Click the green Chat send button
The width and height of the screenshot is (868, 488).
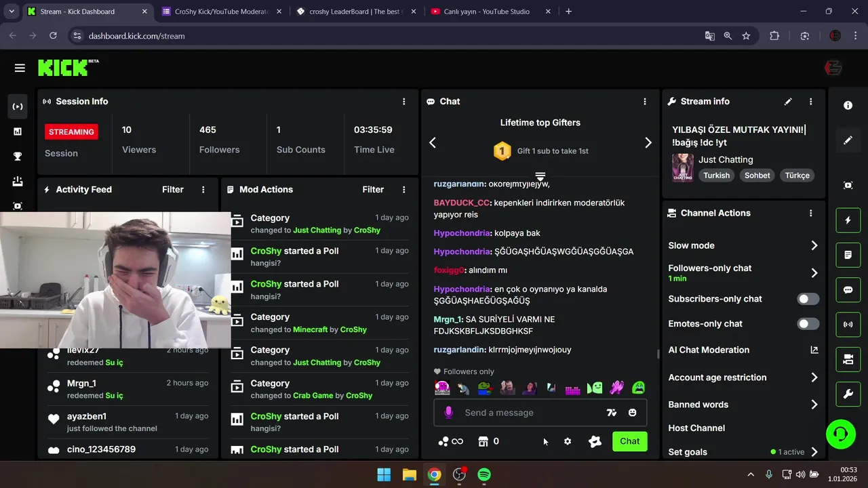pyautogui.click(x=629, y=441)
